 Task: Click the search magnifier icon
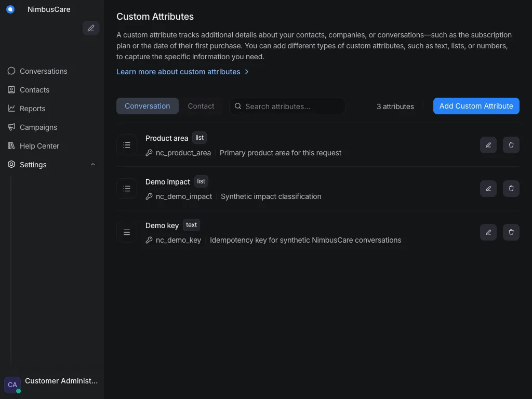238,106
